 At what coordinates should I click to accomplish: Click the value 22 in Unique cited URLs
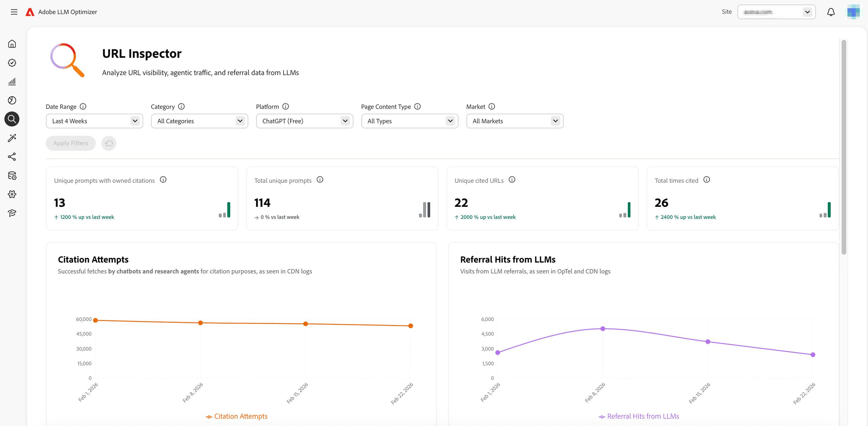coord(461,203)
